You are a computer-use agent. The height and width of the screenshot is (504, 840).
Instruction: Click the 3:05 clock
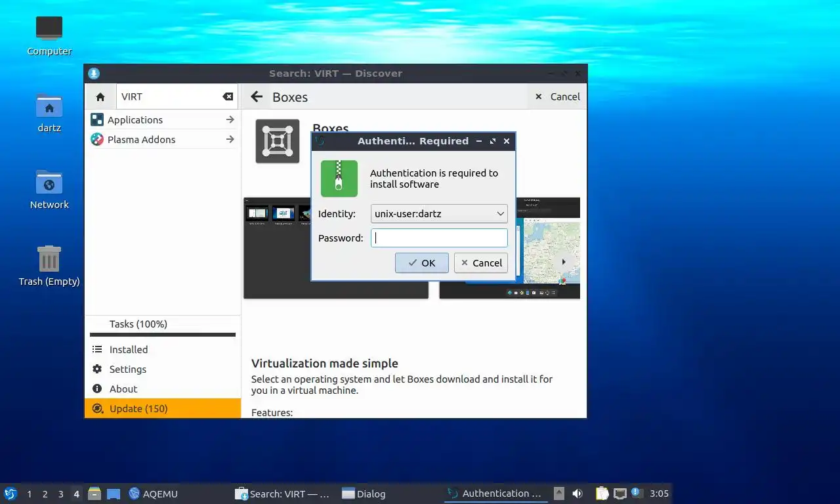(x=659, y=493)
